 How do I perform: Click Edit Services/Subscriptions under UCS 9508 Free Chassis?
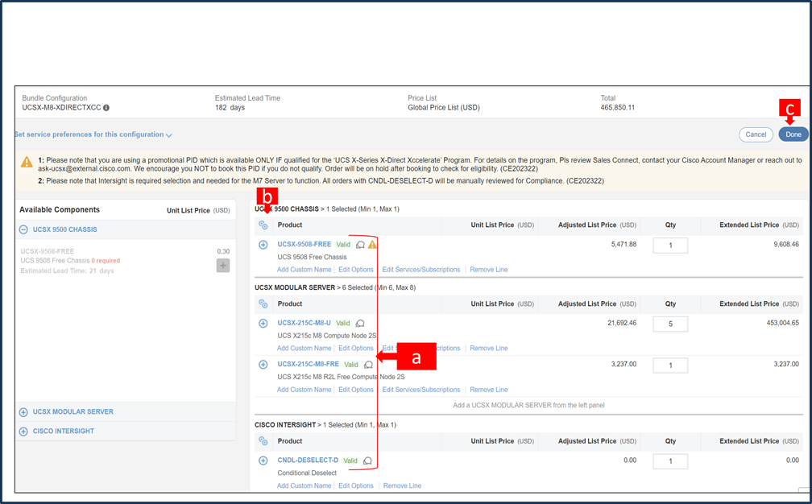click(421, 270)
